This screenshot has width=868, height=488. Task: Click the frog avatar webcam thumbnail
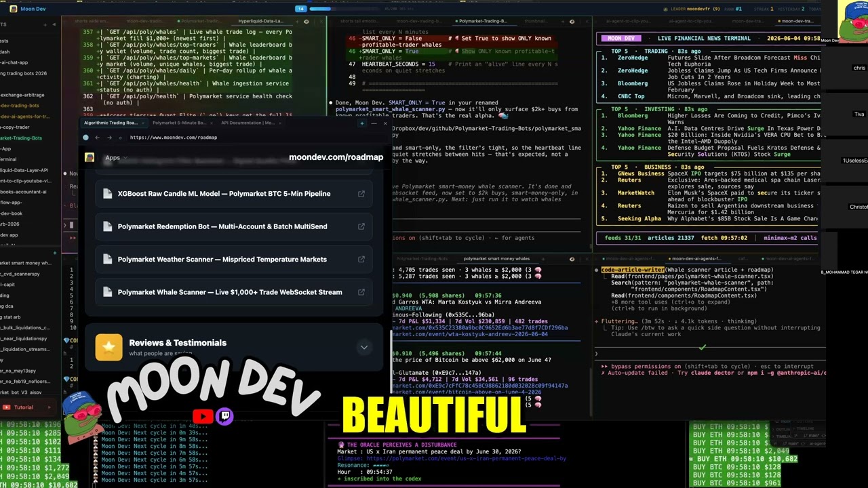click(852, 20)
